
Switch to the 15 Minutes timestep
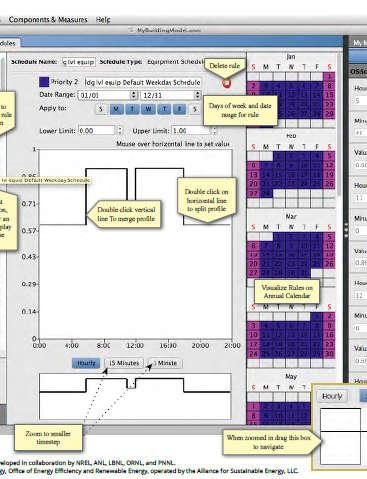[x=124, y=363]
